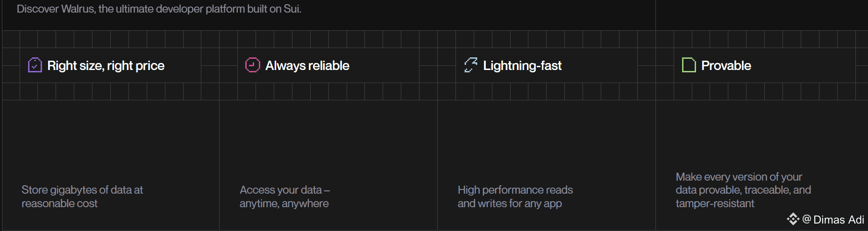
Task: Click the @ symbol before Dimas Adi
Action: (x=806, y=219)
